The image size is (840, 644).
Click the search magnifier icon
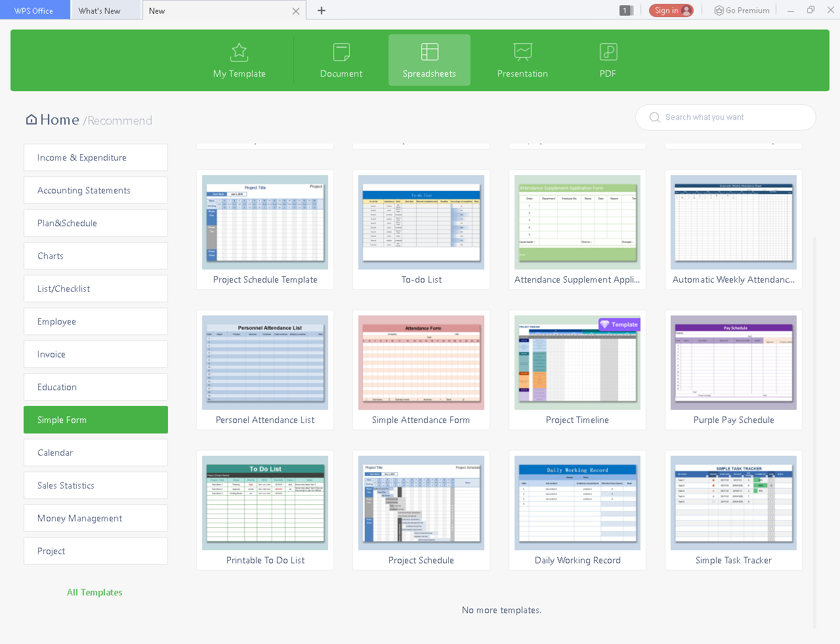(654, 117)
